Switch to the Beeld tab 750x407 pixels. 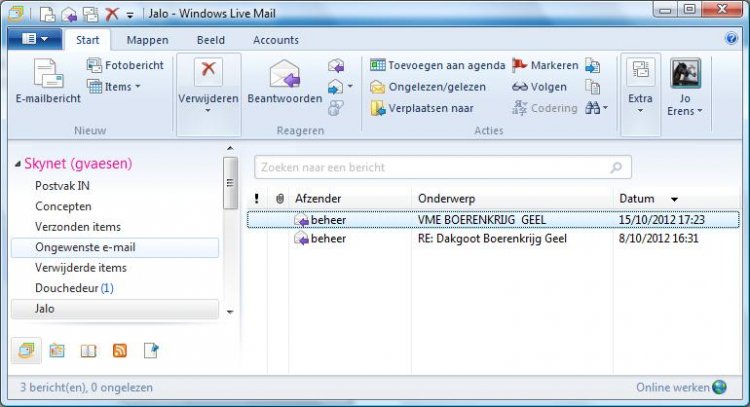click(211, 40)
